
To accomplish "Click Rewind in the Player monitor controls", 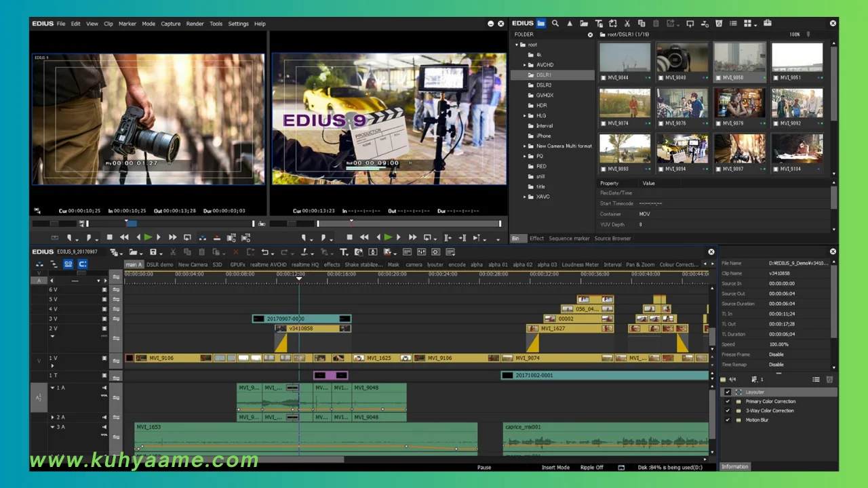I will (124, 237).
